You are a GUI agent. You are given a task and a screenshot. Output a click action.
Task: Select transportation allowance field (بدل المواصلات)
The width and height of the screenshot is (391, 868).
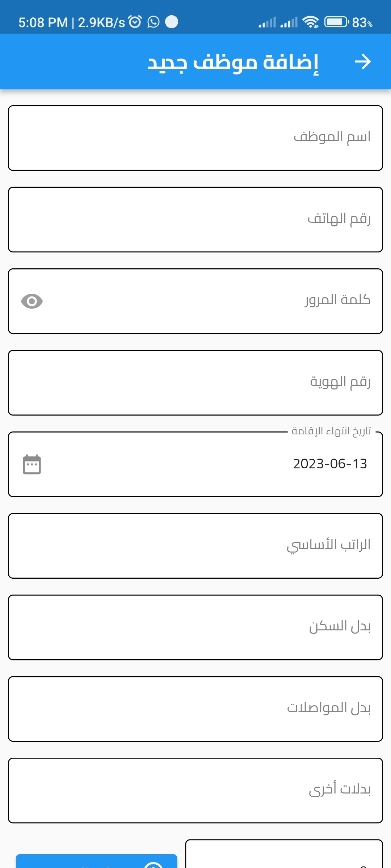coord(195,709)
